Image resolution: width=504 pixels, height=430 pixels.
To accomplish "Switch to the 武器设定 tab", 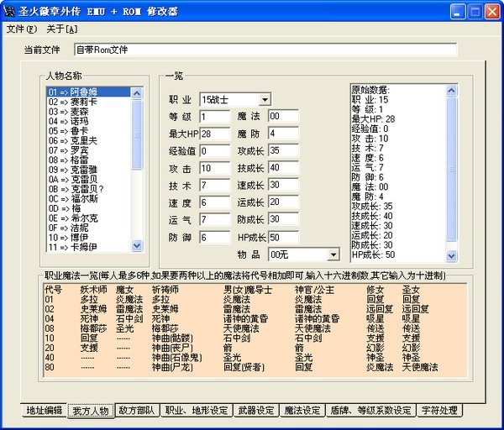I will [x=256, y=410].
